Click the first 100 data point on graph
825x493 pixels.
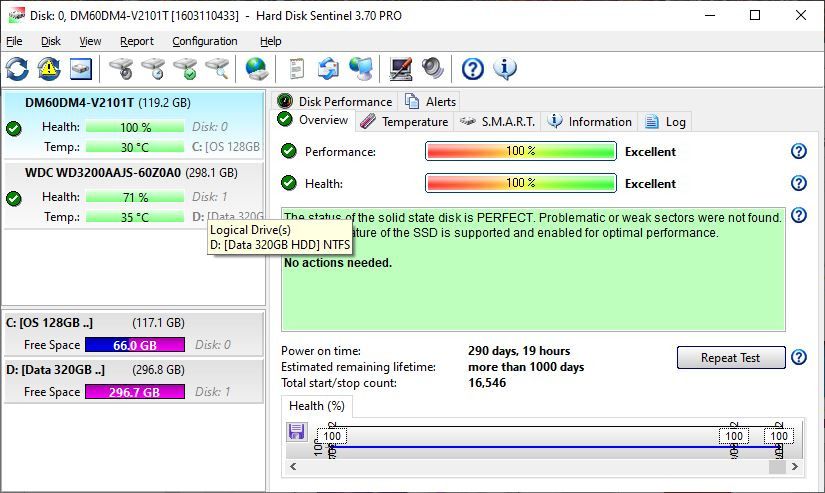pos(331,436)
